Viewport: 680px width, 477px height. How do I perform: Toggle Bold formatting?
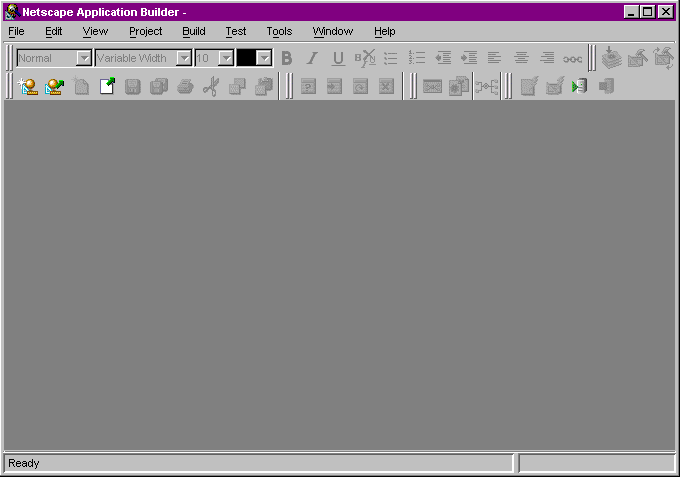click(x=287, y=58)
